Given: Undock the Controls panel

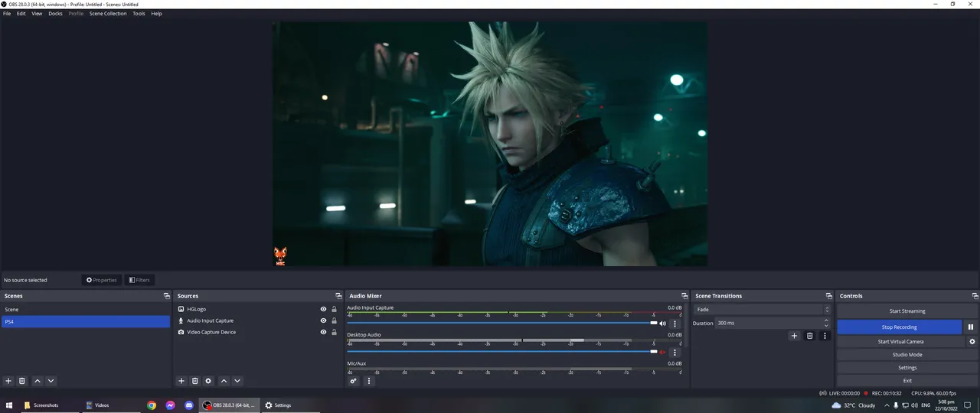Looking at the screenshot, I should [975, 296].
